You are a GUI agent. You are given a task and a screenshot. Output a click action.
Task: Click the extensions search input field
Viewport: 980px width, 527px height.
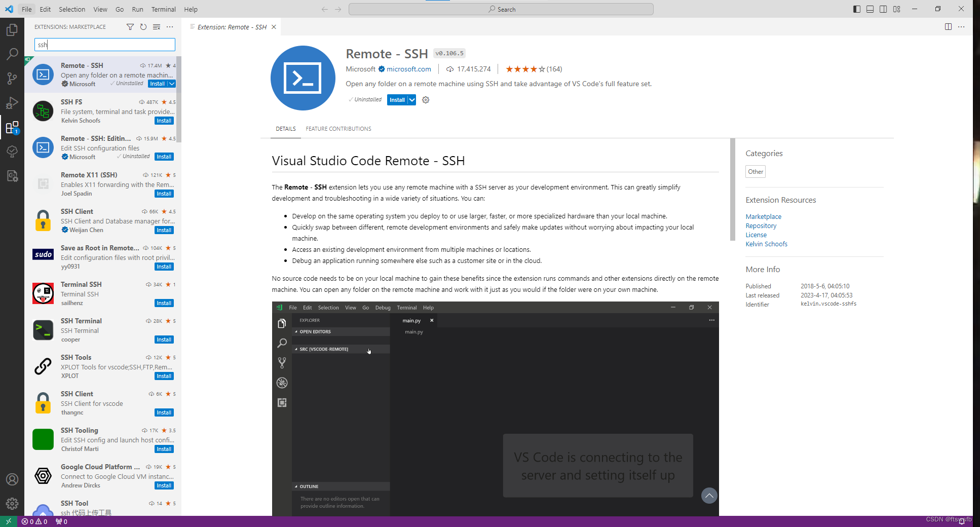pos(105,45)
